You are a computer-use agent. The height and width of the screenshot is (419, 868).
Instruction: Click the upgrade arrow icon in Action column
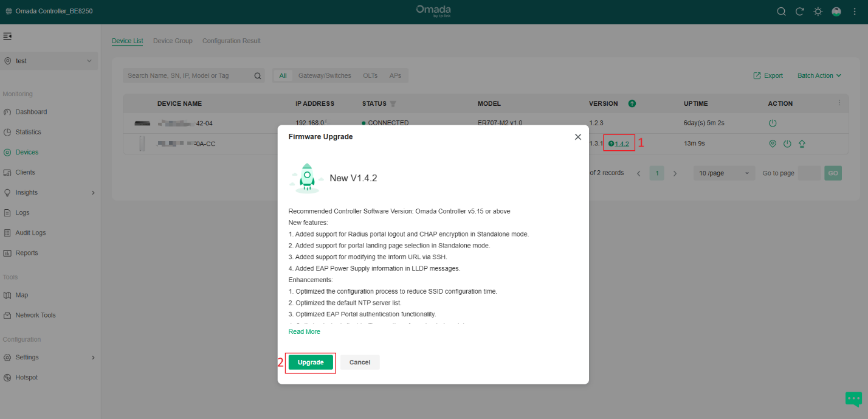[802, 144]
